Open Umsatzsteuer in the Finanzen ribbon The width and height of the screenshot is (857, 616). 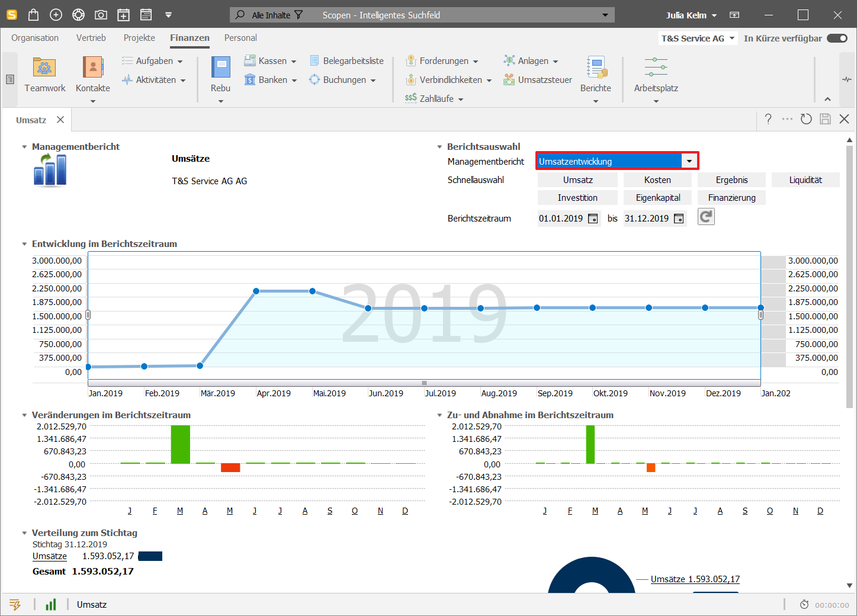(538, 80)
